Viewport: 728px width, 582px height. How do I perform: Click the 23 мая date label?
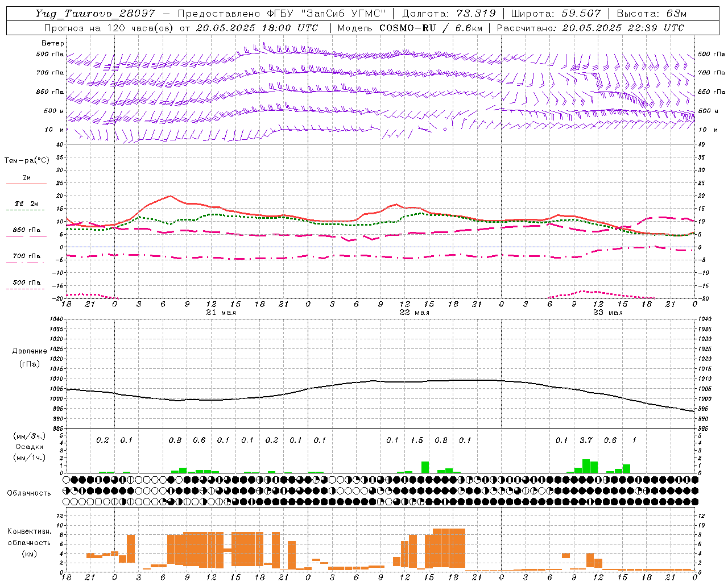(607, 313)
